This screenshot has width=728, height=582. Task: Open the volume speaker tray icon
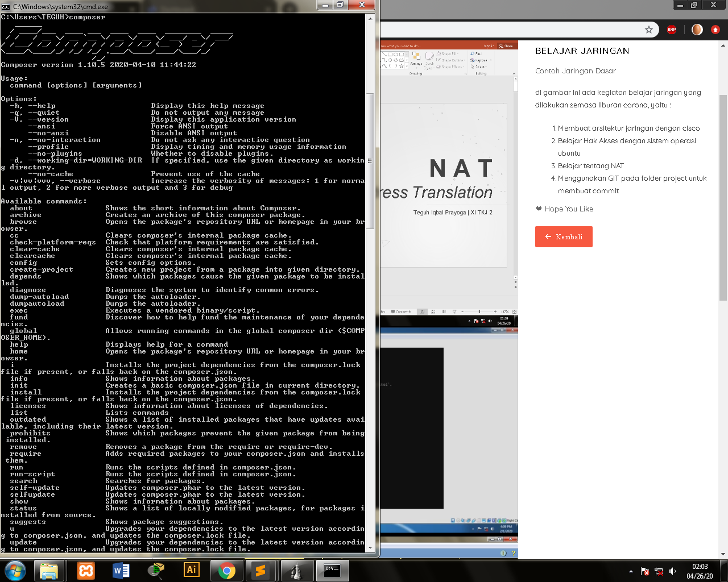pyautogui.click(x=673, y=571)
